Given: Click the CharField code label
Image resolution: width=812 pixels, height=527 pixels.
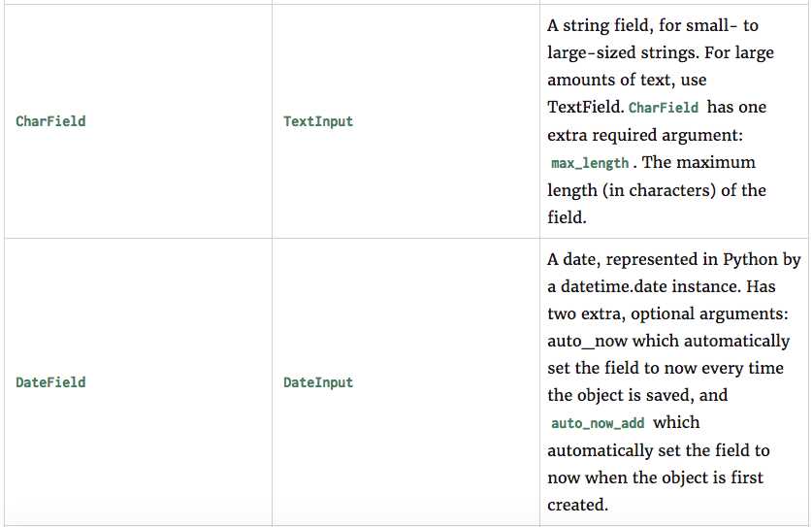Looking at the screenshot, I should [x=50, y=121].
